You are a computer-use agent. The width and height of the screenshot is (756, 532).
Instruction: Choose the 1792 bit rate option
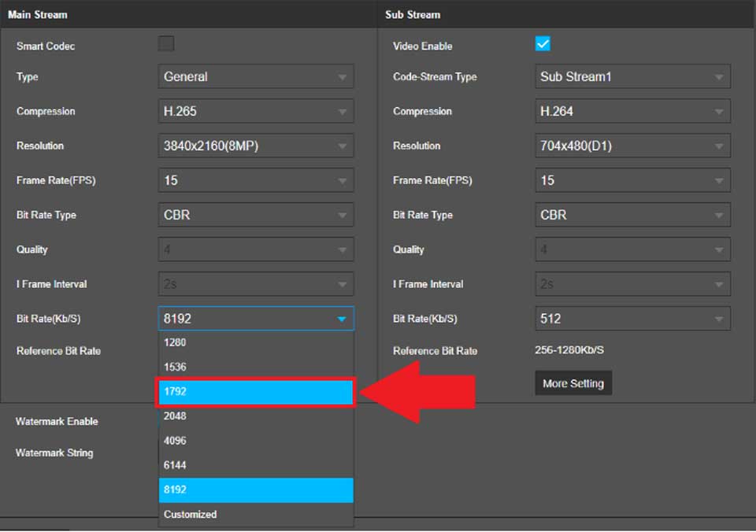(x=256, y=392)
